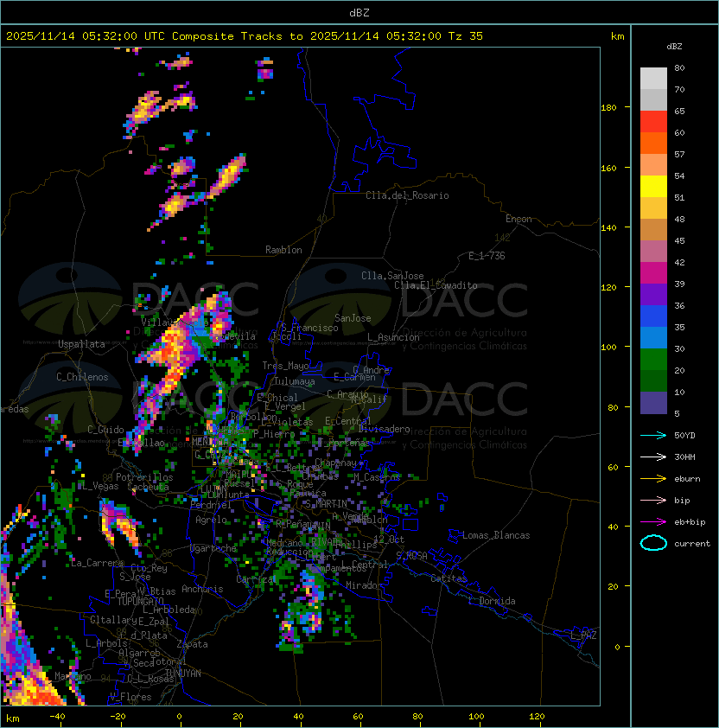
Task: Click the cyan current ellipse icon
Action: 653,543
